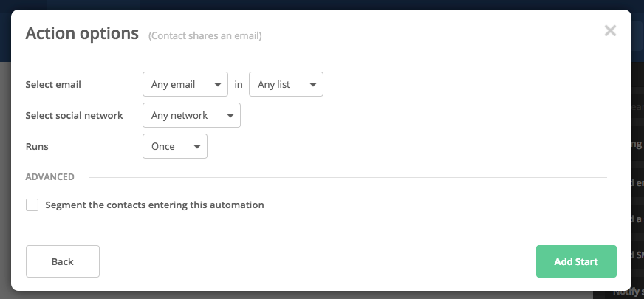Click the 'in' text between email dropdowns
Screen dimensions: 644x299
click(x=239, y=84)
